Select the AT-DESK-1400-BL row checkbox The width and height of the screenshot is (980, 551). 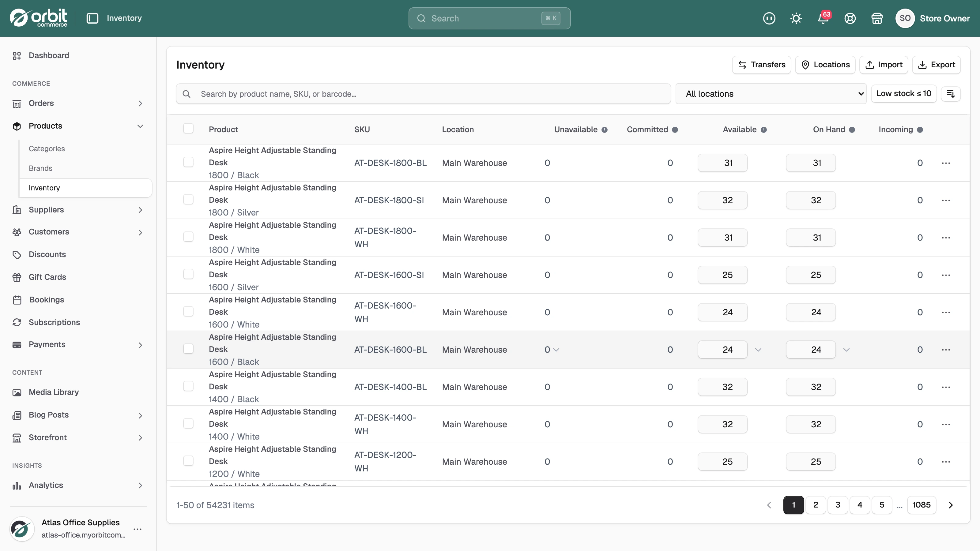[x=188, y=386]
